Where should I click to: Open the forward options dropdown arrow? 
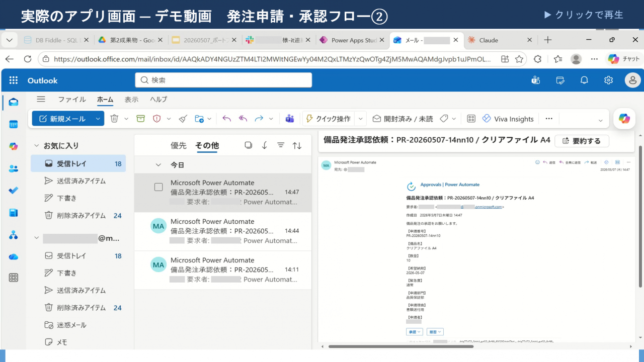point(271,119)
